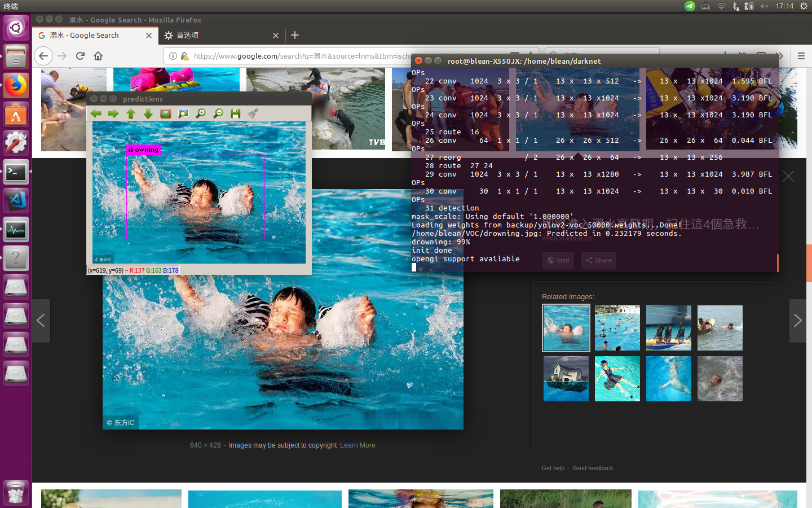Open the Ubuntu Dash from launcher
The width and height of the screenshot is (812, 508).
[x=16, y=27]
